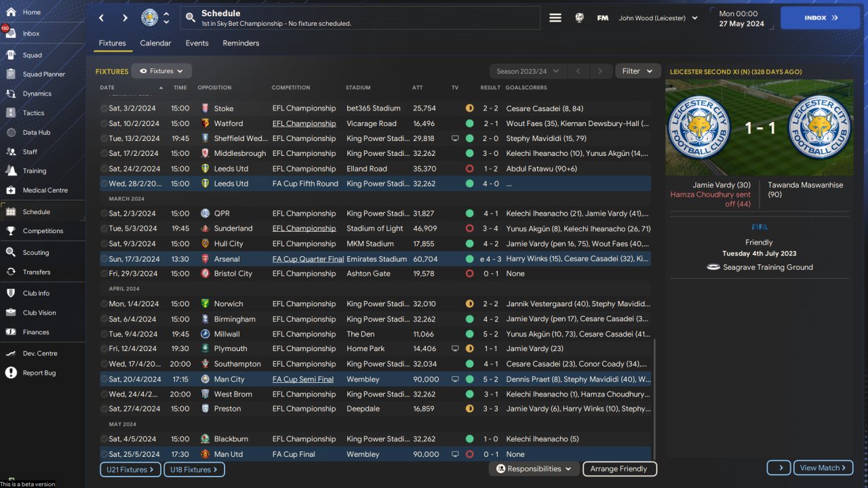Open Schedule in the left sidebar
This screenshot has height=488, width=868.
pyautogui.click(x=37, y=211)
